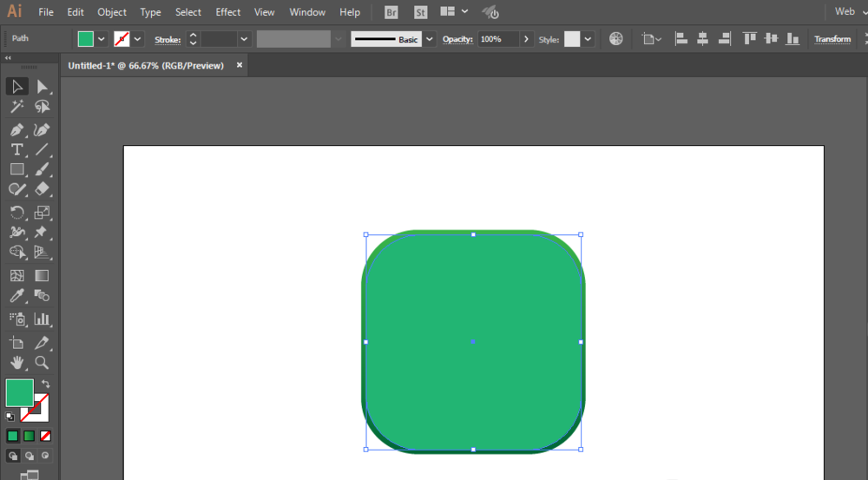The height and width of the screenshot is (480, 868).
Task: Select the Lasso tool
Action: point(42,106)
